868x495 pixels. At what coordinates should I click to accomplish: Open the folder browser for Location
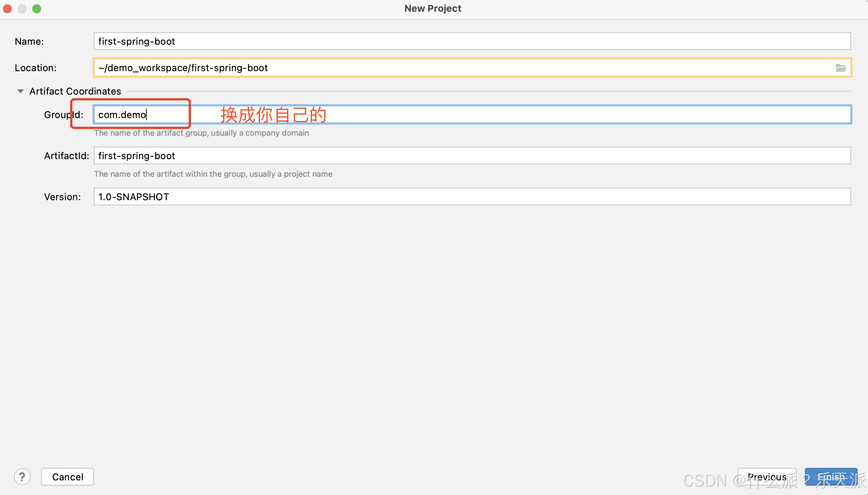tap(841, 67)
